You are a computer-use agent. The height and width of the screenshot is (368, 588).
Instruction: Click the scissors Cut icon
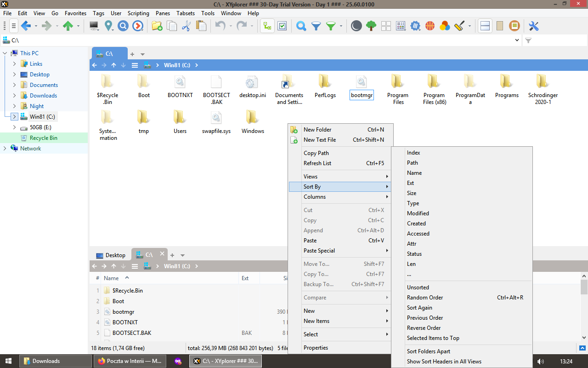pos(186,26)
